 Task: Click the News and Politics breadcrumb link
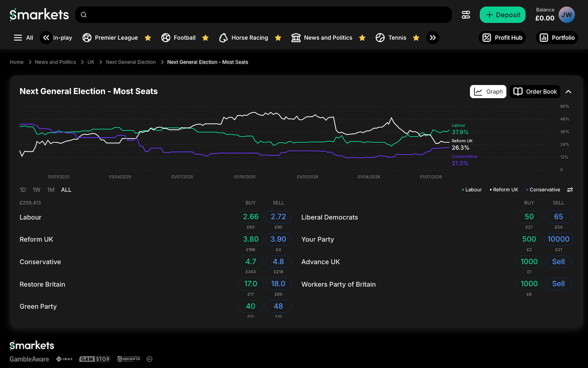point(56,62)
